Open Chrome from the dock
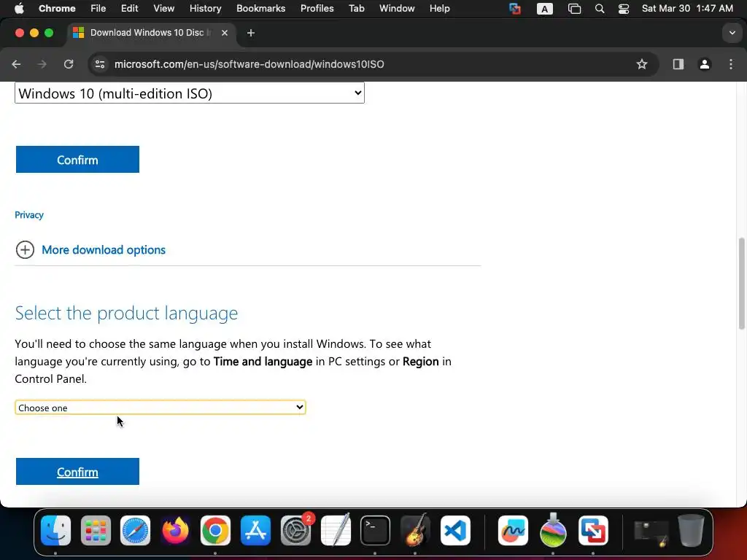The width and height of the screenshot is (747, 560). [x=215, y=530]
